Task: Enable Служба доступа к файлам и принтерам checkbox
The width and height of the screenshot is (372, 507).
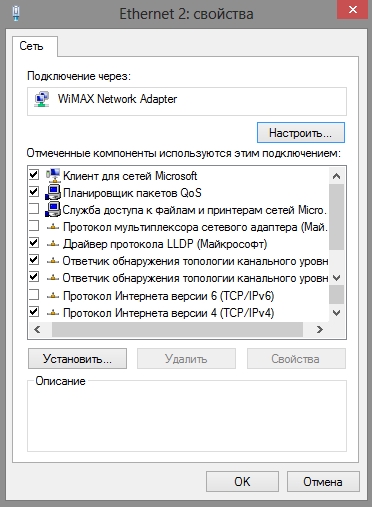Action: click(34, 209)
